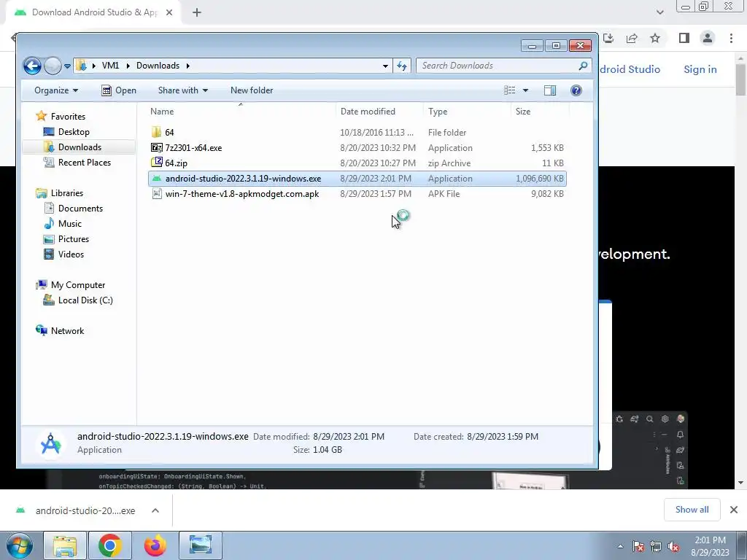Click the refresh button beside address bar

click(x=402, y=66)
